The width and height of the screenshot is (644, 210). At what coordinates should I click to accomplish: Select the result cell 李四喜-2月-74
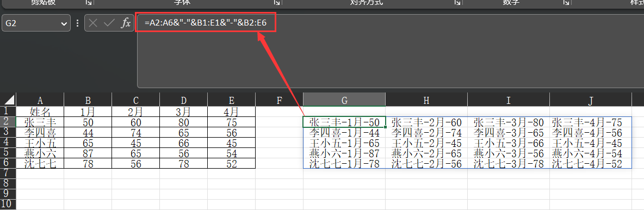point(426,132)
